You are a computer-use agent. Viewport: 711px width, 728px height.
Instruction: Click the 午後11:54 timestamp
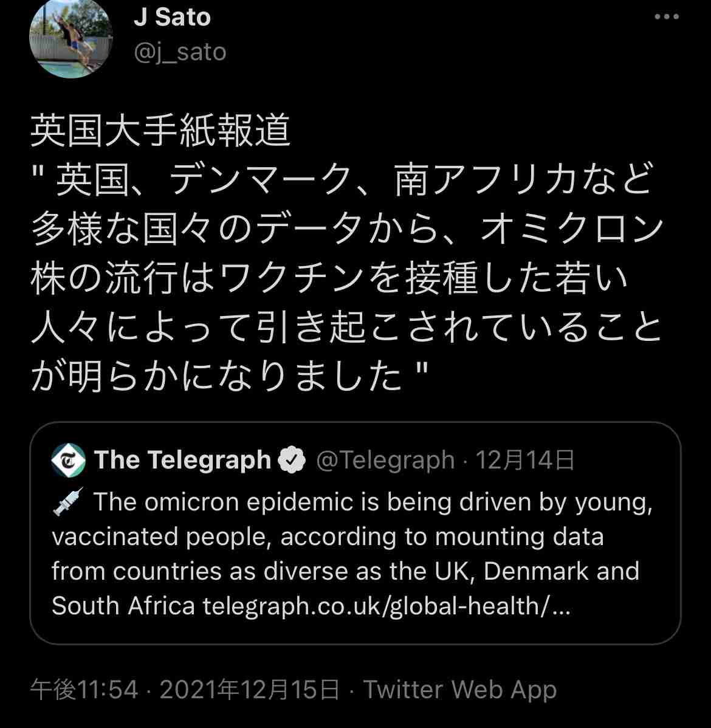84,690
